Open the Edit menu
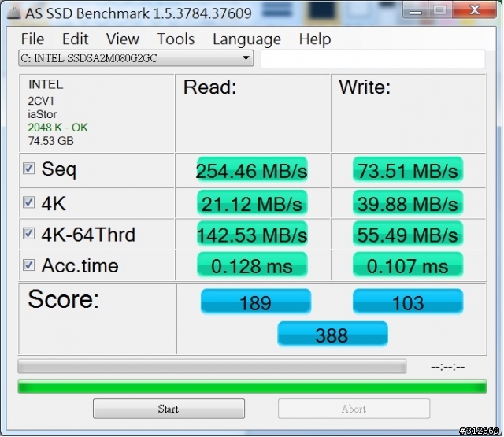504x437 pixels. pos(75,39)
